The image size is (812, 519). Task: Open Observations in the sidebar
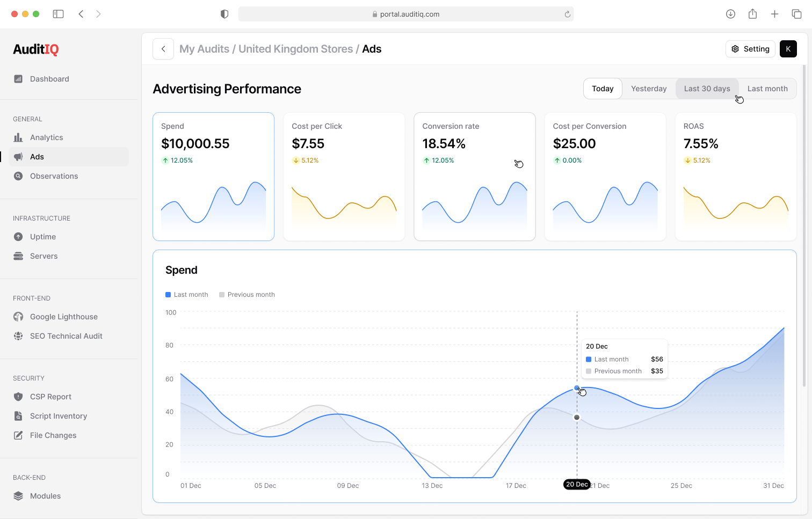pyautogui.click(x=69, y=176)
